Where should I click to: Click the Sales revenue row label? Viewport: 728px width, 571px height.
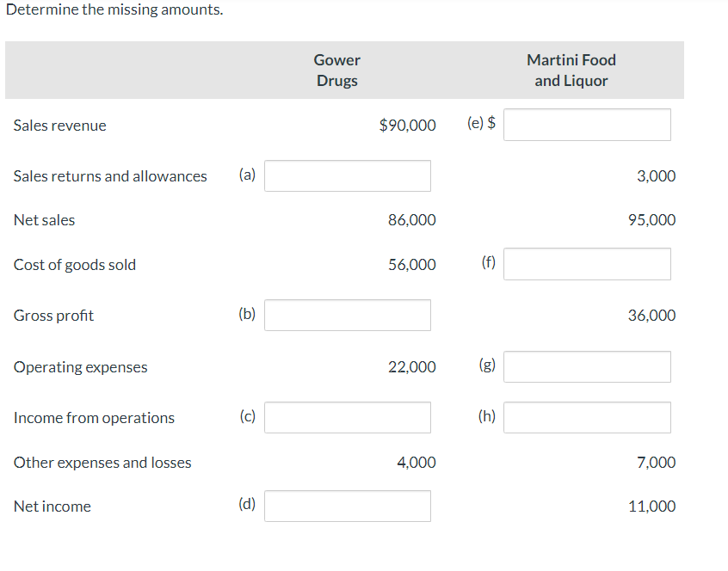59,125
